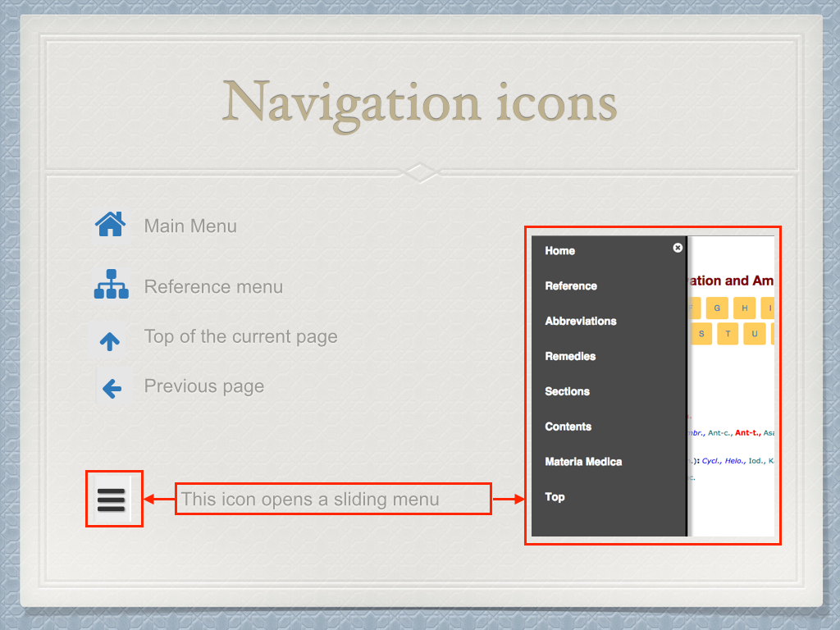Select Reference in the sliding menu
This screenshot has height=630, width=840.
(571, 286)
